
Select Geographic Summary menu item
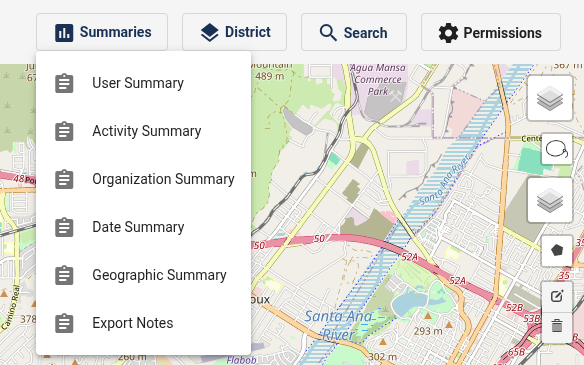pos(143,275)
